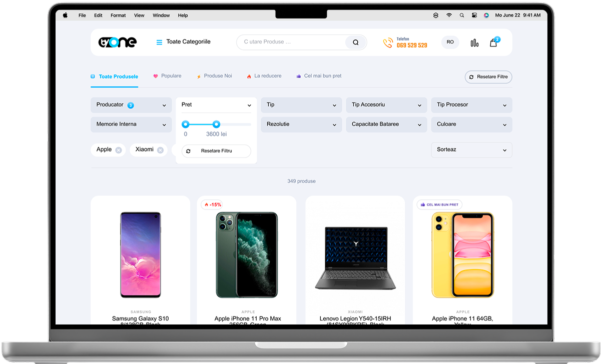Click the Wi-Fi icon in menu bar
This screenshot has height=364, width=601.
449,15
